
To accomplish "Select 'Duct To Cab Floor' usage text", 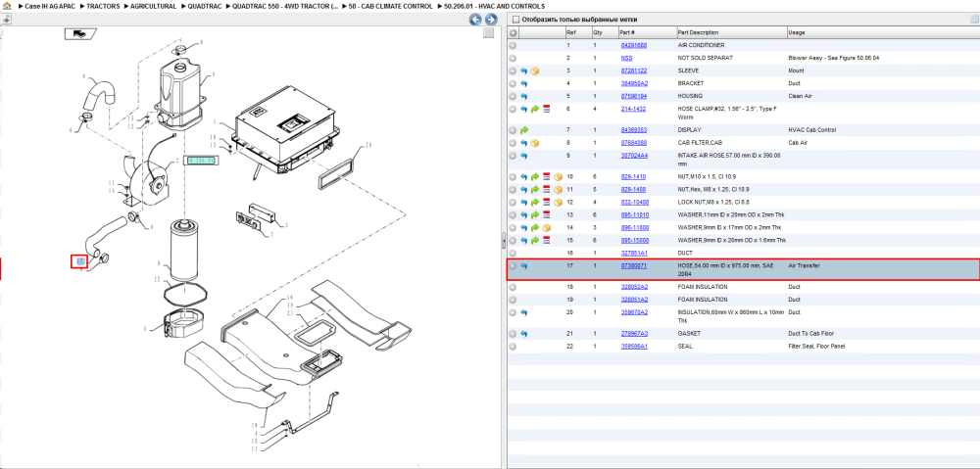I will pos(810,334).
